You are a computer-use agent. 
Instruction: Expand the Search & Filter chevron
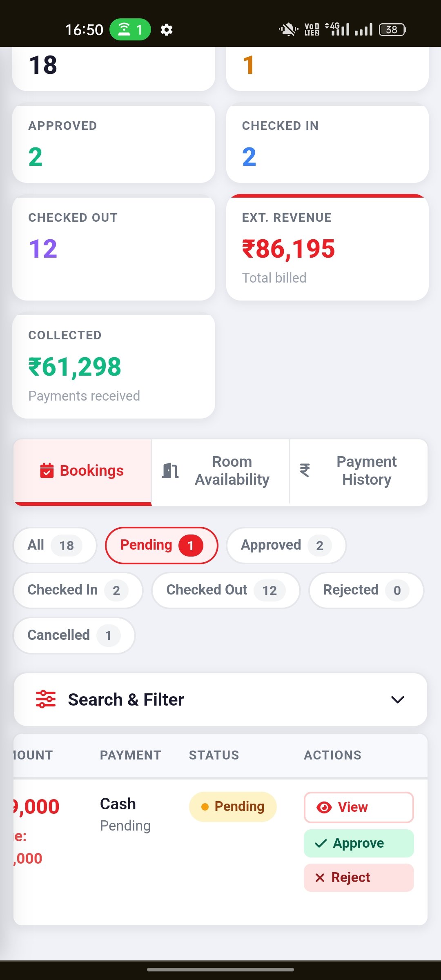[398, 699]
